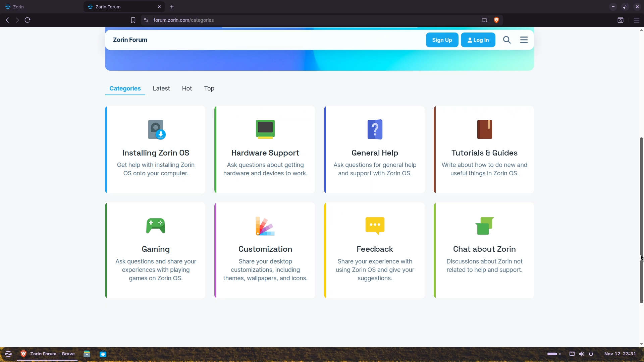Click the power icon in the system tray
Screen dimensions: 644x362
[591, 354]
